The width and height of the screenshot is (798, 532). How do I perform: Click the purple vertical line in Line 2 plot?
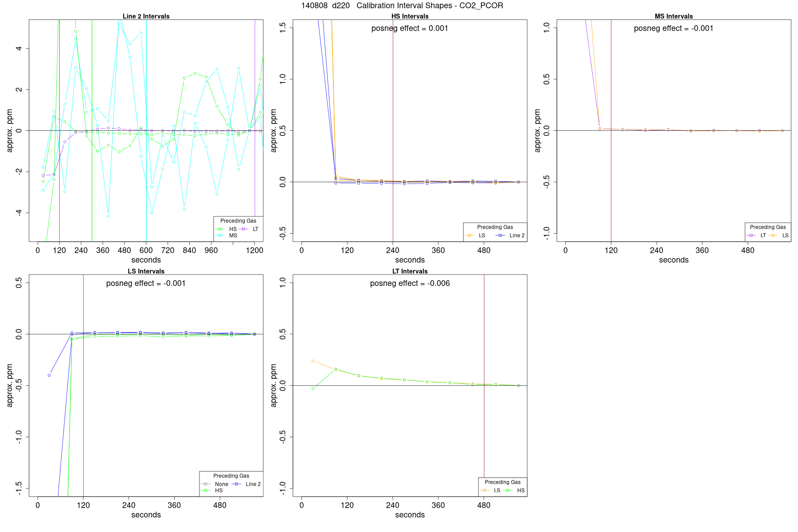255,130
